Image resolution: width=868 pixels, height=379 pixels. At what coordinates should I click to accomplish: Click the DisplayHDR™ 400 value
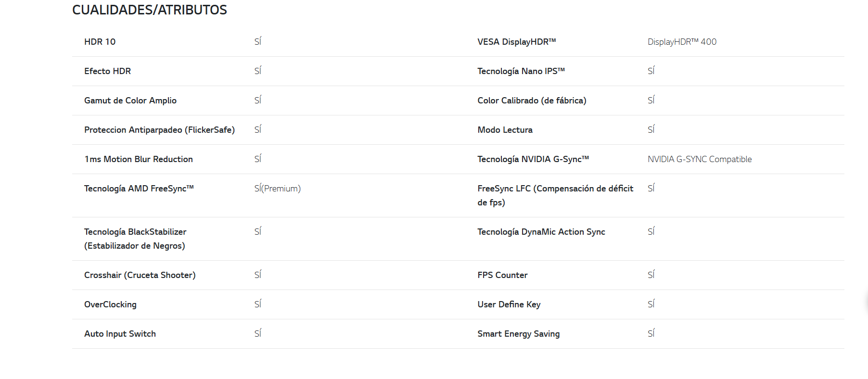682,42
